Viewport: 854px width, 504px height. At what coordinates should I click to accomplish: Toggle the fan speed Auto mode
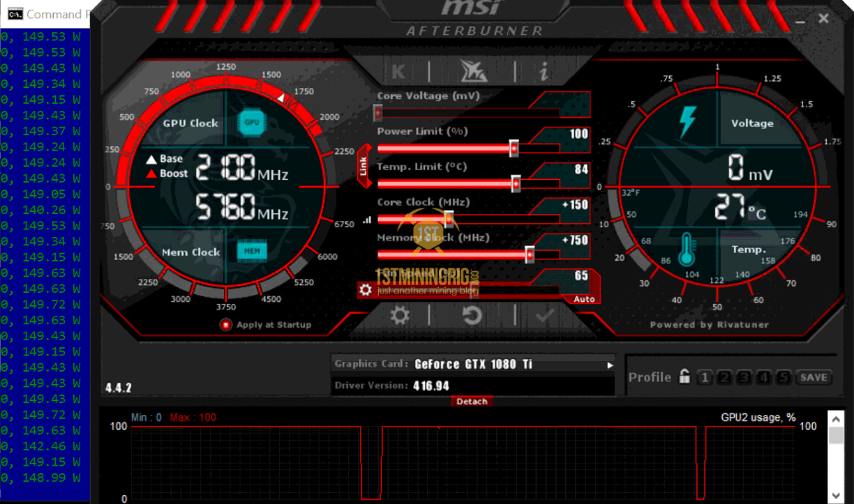pyautogui.click(x=584, y=299)
